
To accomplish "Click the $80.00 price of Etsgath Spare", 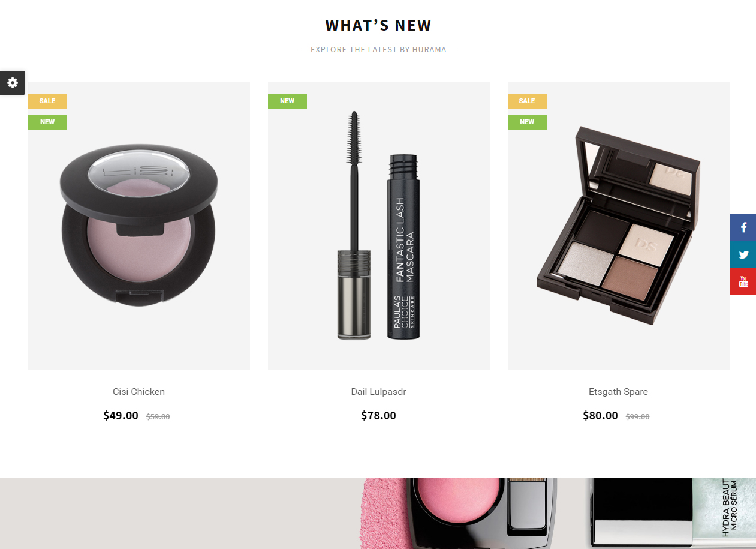I will pyautogui.click(x=600, y=416).
